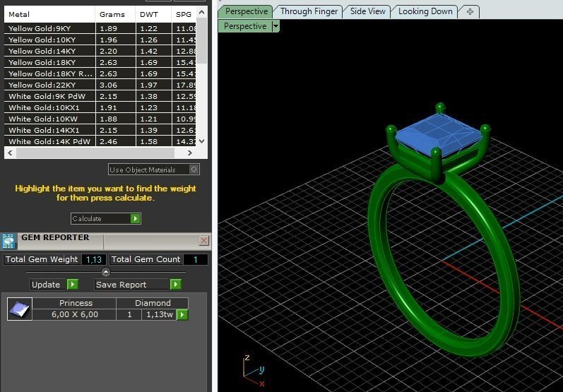Click the Grams column header
Screen dimensions: 563x392
tap(116, 14)
